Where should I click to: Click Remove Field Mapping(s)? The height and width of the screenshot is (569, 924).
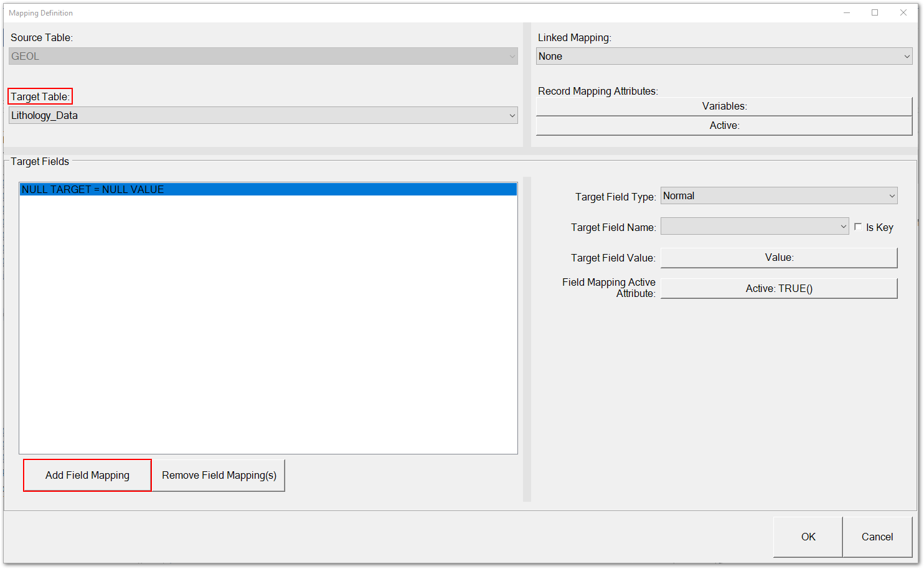219,475
